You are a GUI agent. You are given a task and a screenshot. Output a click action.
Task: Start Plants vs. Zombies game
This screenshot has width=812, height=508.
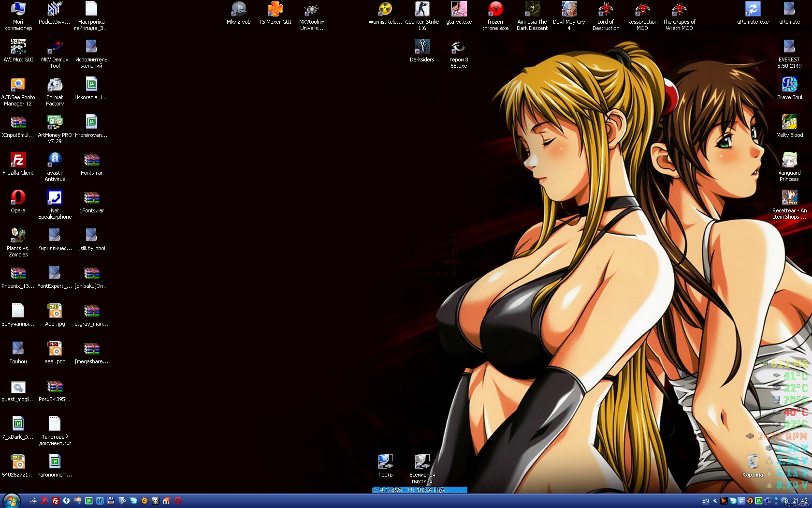click(18, 242)
